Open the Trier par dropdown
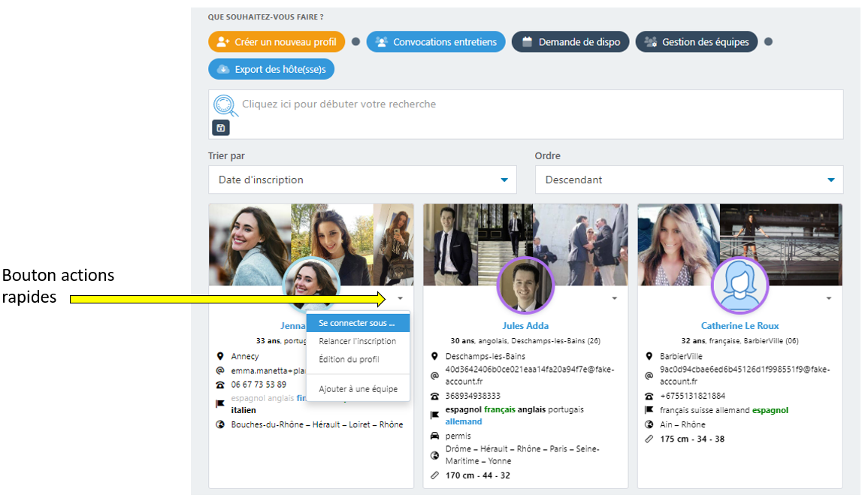This screenshot has width=868, height=501. pyautogui.click(x=362, y=180)
